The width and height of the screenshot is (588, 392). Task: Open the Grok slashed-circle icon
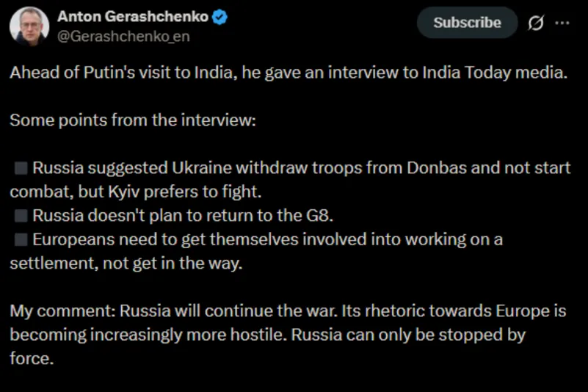[536, 23]
